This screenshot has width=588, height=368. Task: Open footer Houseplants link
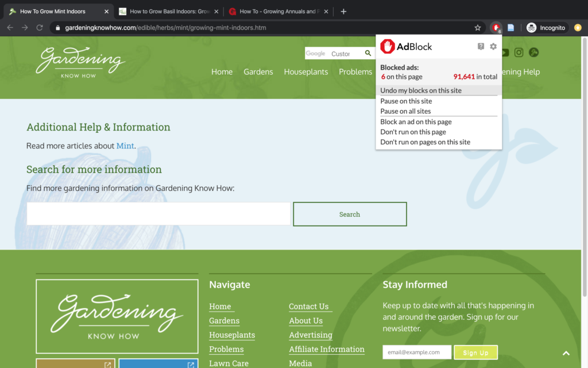coord(232,335)
